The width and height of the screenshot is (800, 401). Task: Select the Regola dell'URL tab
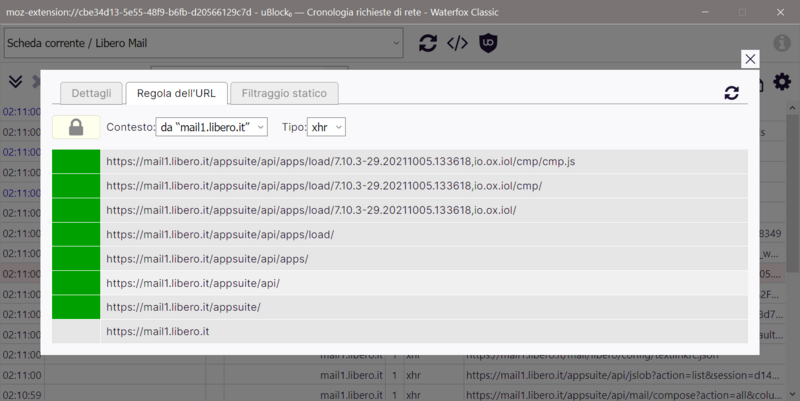176,93
